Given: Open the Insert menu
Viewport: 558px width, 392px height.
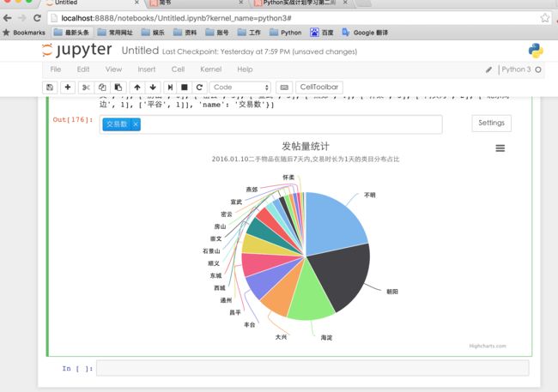Looking at the screenshot, I should click(147, 69).
